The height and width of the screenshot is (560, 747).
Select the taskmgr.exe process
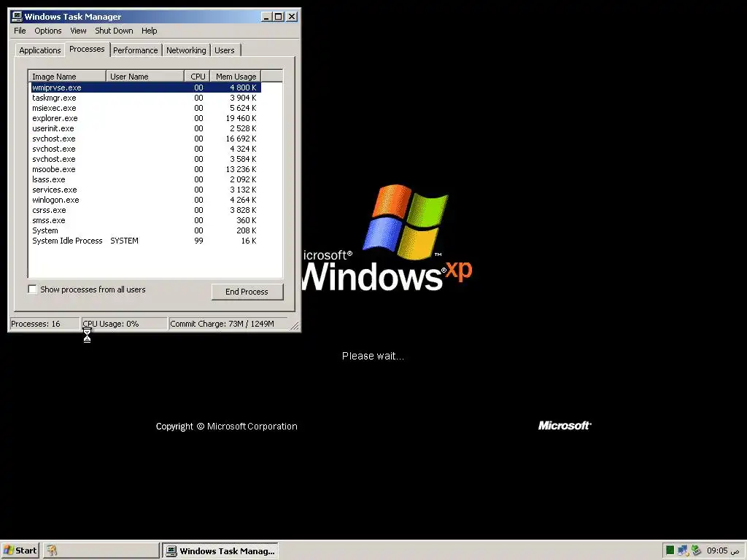point(145,98)
